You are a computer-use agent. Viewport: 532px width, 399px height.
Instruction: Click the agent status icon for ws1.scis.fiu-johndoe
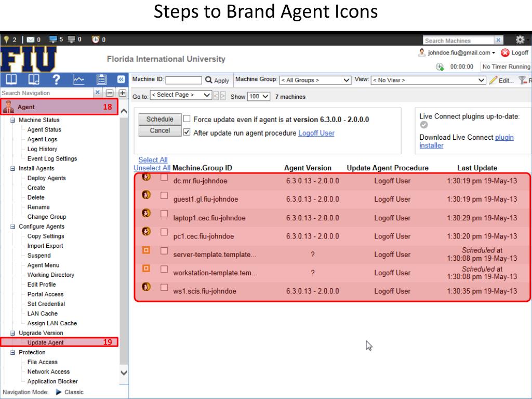pos(146,287)
